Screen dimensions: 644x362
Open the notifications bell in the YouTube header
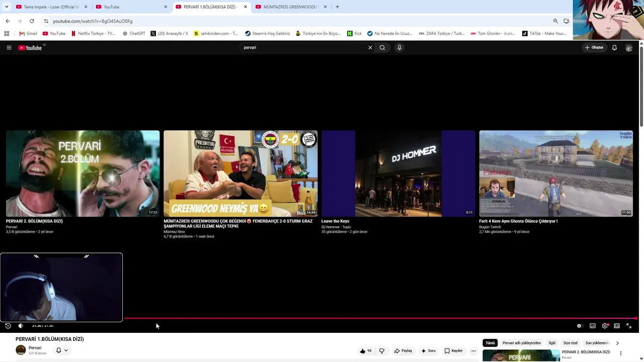point(614,48)
